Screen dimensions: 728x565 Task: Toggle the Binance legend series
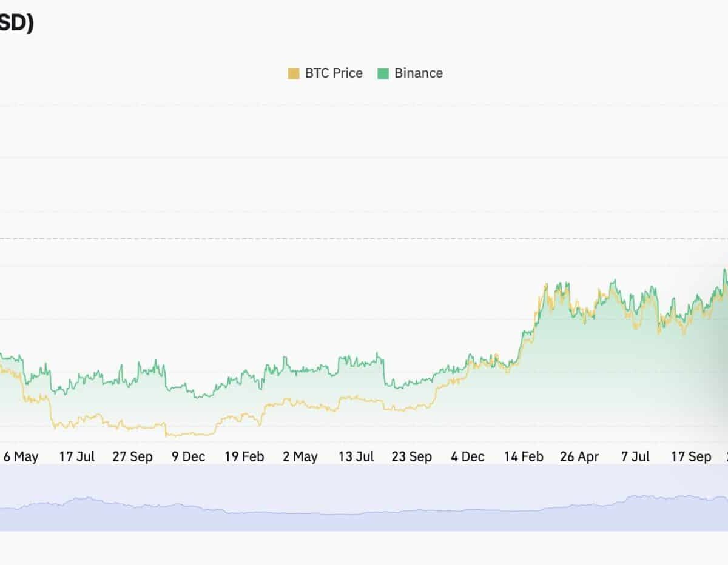pyautogui.click(x=418, y=73)
